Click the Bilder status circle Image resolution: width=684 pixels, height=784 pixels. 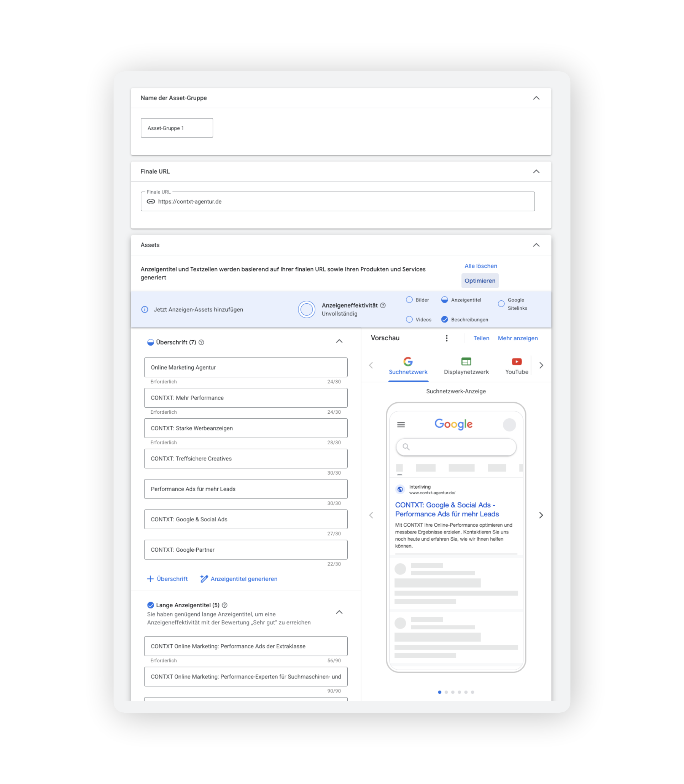[x=409, y=300]
